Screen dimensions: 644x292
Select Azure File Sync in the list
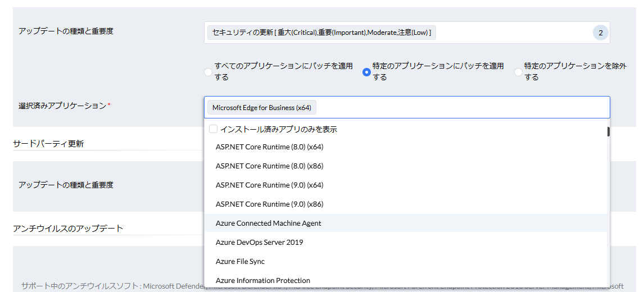240,262
